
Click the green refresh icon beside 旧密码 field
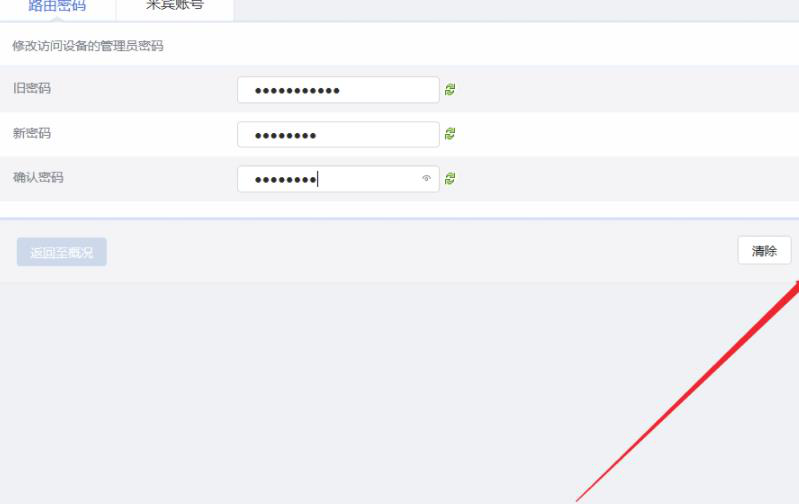tap(450, 90)
